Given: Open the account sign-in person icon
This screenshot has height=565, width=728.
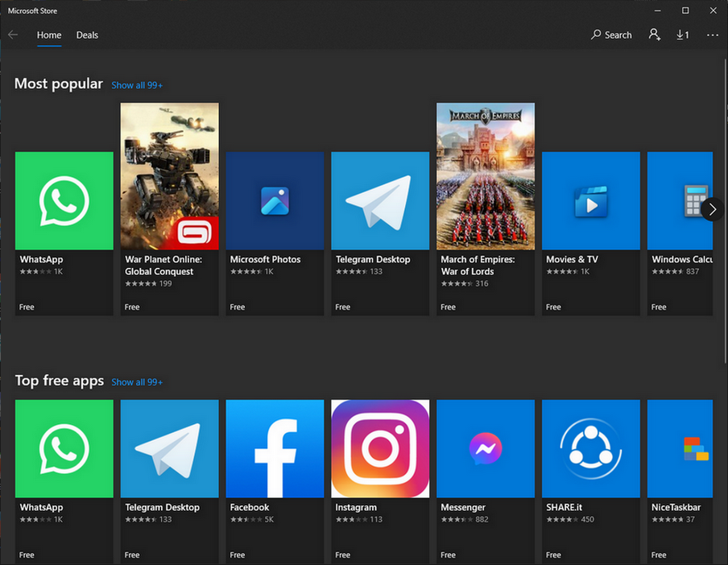Looking at the screenshot, I should pos(654,35).
